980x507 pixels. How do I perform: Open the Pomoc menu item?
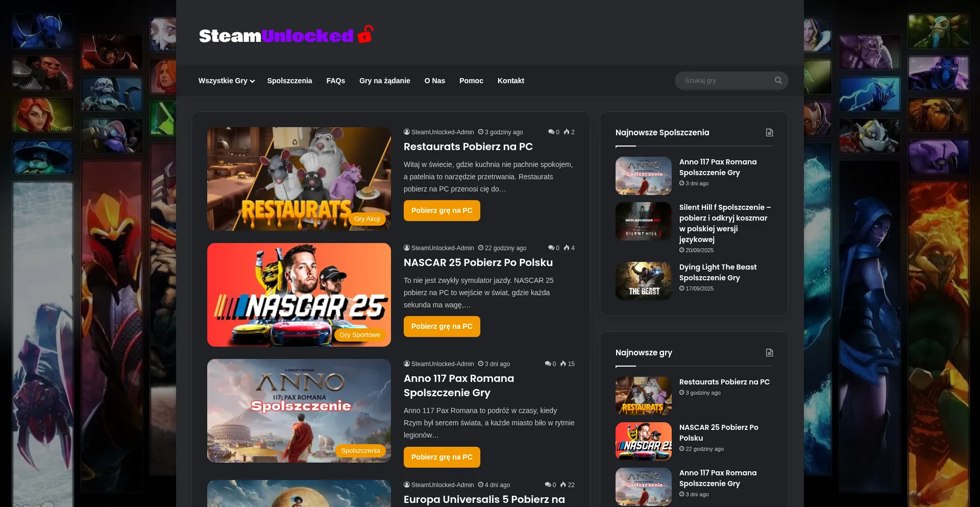pyautogui.click(x=471, y=81)
